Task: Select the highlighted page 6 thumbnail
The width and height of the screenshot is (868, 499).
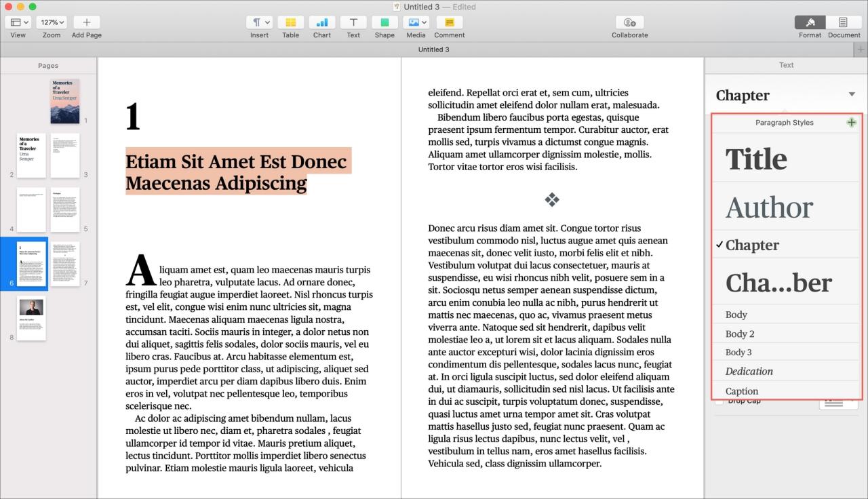Action: pos(31,264)
